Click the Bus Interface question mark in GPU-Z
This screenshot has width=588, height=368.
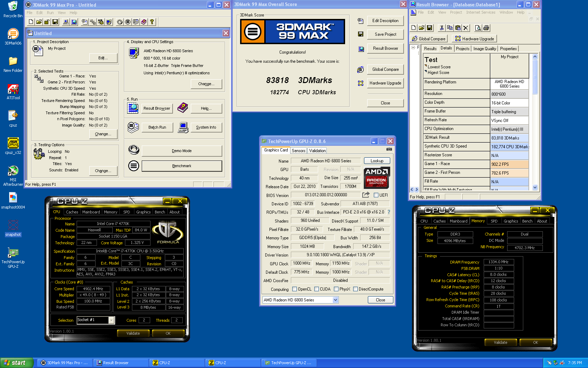388,212
